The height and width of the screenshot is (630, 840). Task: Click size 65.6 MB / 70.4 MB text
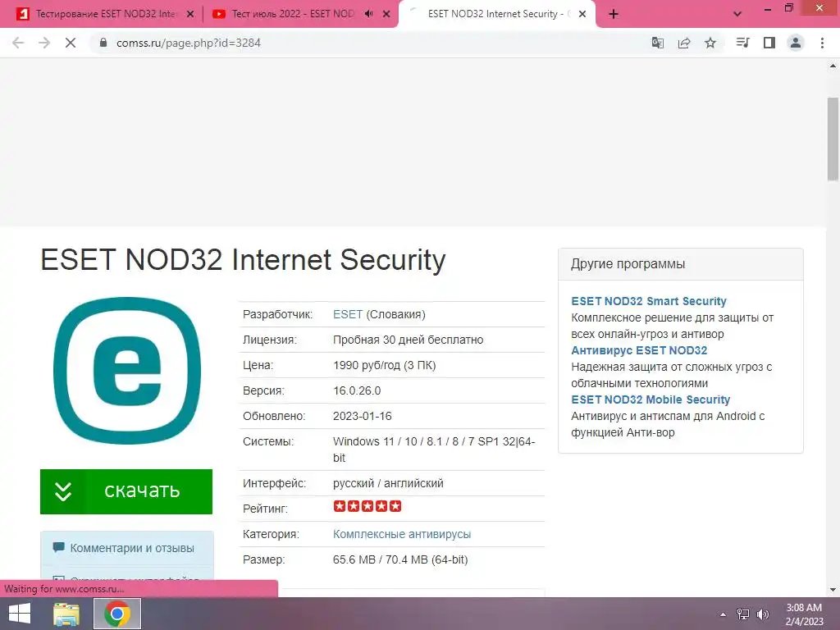tap(400, 559)
